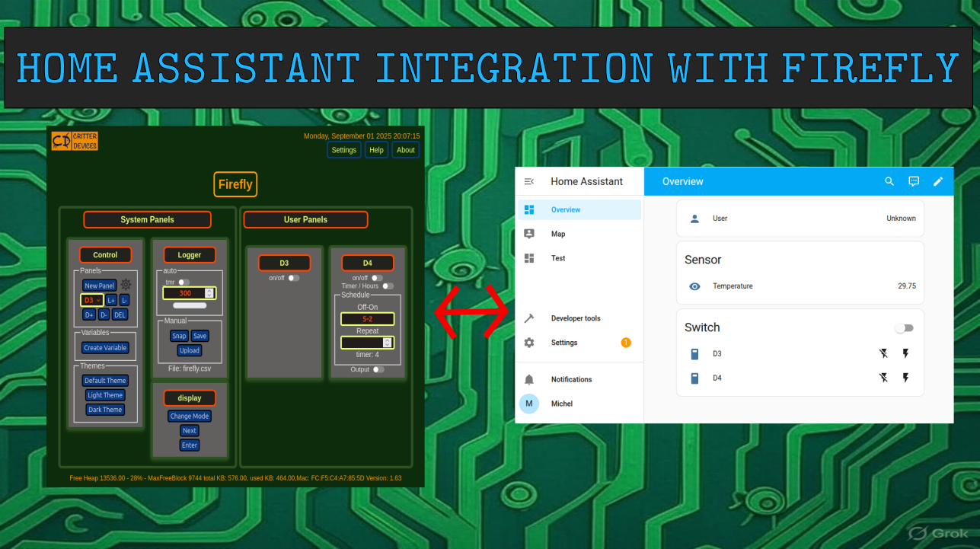980x549 pixels.
Task: Click the Critter Devices logo in Firefly
Action: tap(75, 141)
